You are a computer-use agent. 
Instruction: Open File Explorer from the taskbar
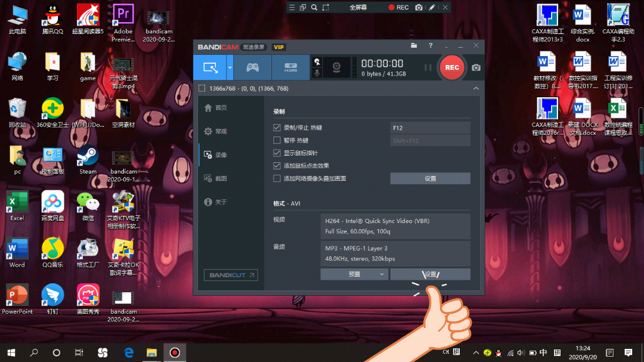click(151, 352)
